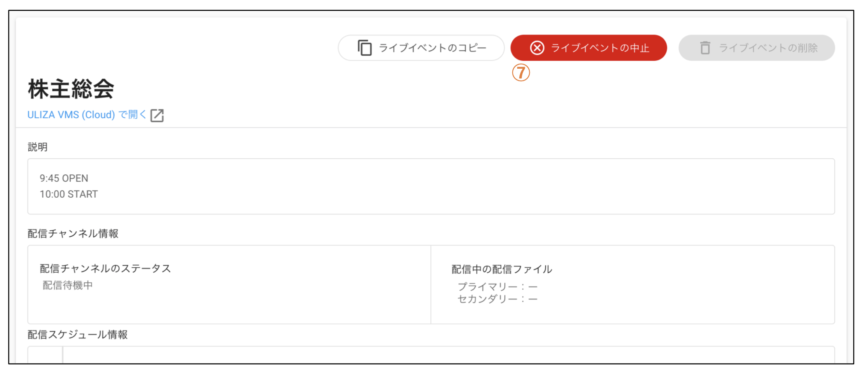
Task: Open the ULIZA VMS (Cloud) で開く link
Action: pos(87,115)
